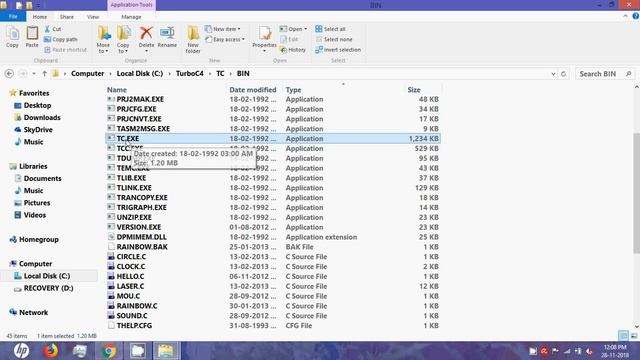
Task: Create a New folder
Action: pos(193,40)
